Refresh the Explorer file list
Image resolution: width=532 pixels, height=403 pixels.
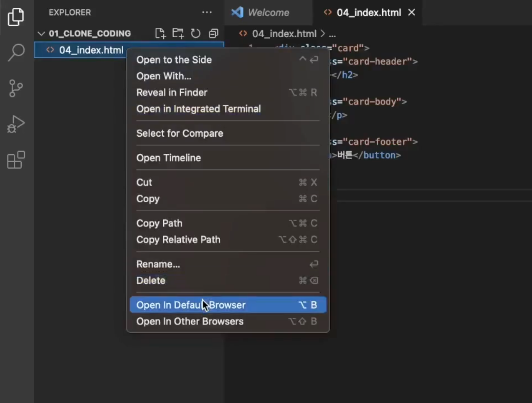(x=195, y=33)
